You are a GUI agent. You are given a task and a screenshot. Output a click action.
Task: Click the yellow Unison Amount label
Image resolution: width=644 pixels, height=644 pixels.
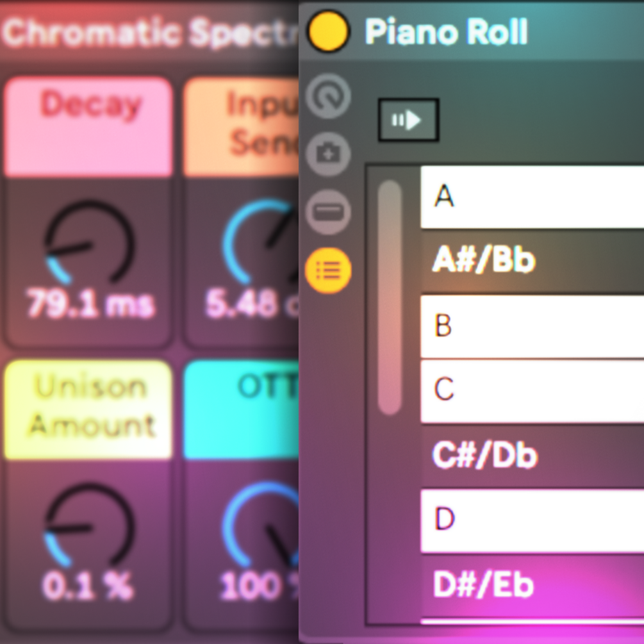tap(89, 409)
